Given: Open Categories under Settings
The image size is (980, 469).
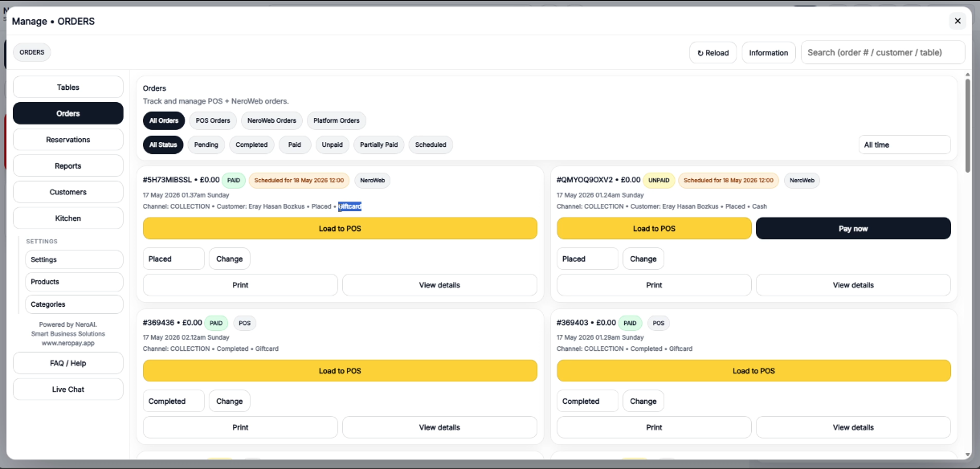Looking at the screenshot, I should point(75,304).
